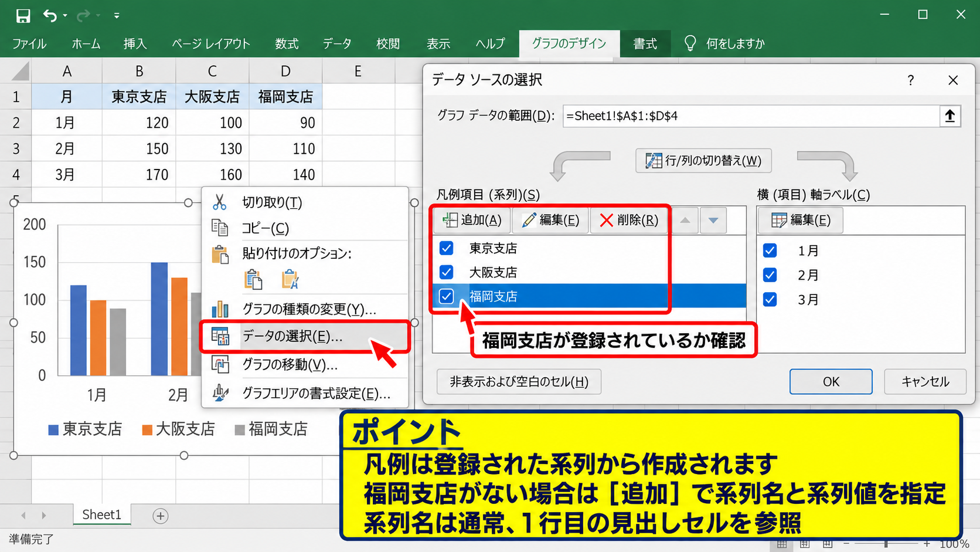The width and height of the screenshot is (980, 552).
Task: Move the selected series down
Action: coord(713,221)
